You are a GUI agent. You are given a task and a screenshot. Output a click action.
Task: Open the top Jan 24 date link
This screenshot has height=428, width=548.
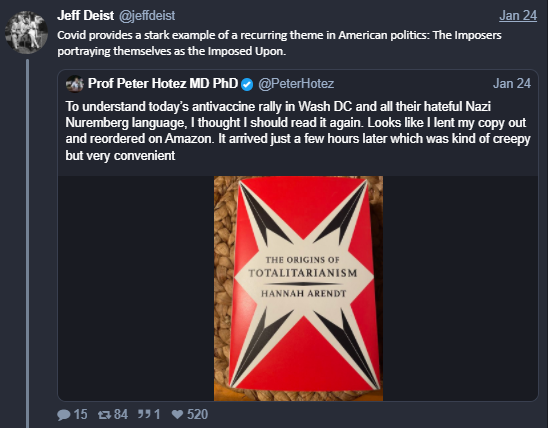(518, 16)
